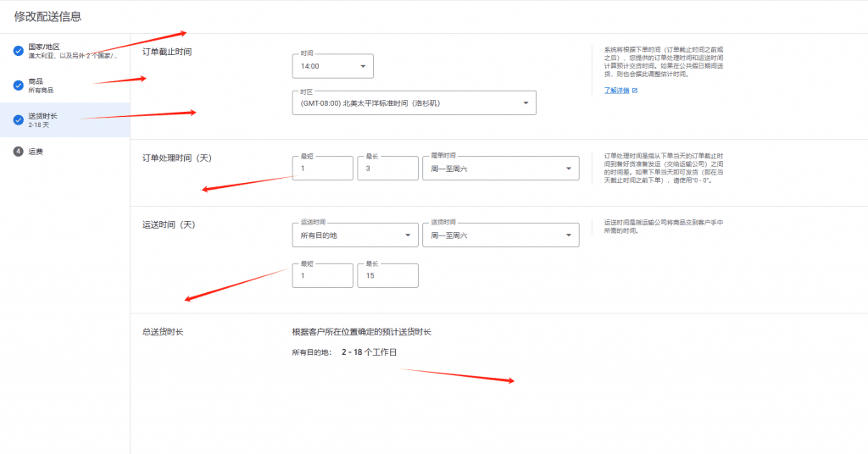Click the blue checkmark icon beside 送货时长

(19, 119)
